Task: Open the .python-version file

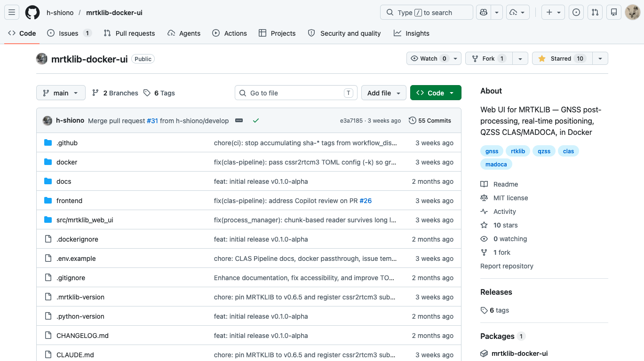Action: tap(80, 316)
